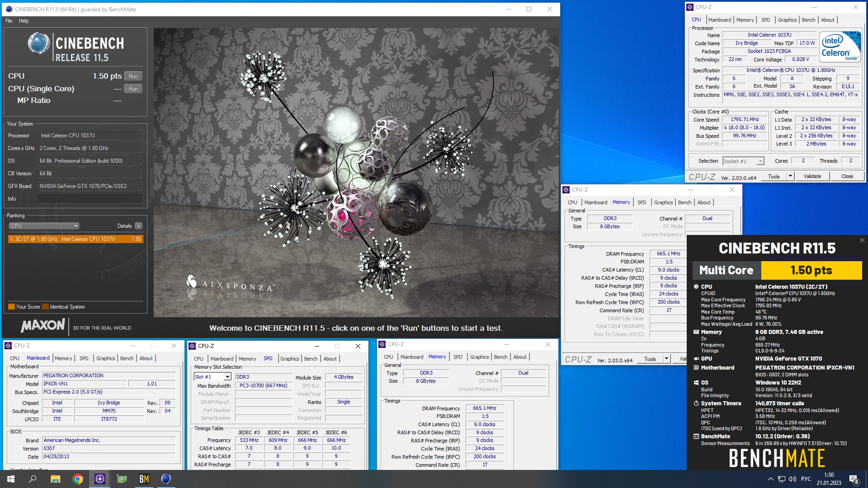Click the MAXON logo
This screenshot has width=868, height=488.
[43, 325]
